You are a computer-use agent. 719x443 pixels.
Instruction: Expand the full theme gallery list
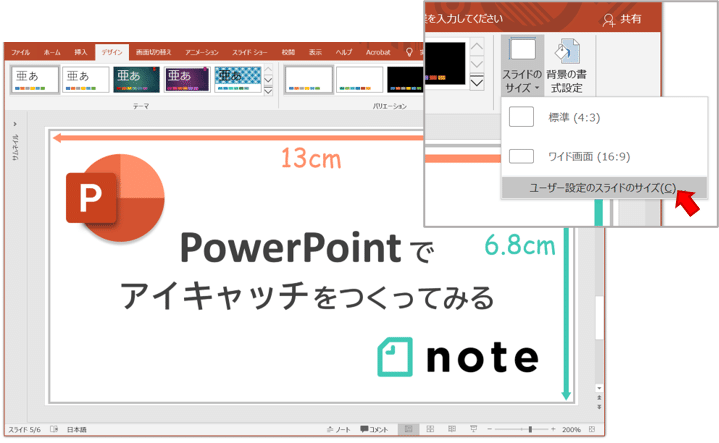click(x=268, y=91)
